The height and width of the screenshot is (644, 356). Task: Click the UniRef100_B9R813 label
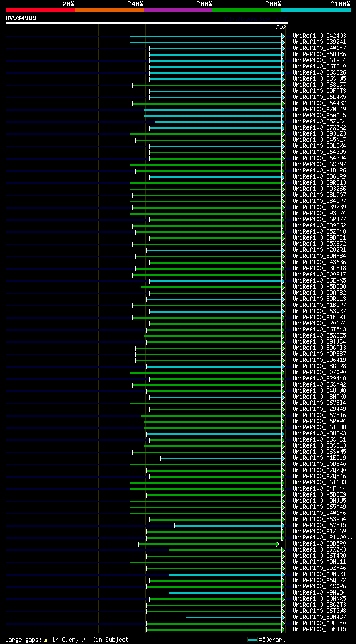point(319,183)
